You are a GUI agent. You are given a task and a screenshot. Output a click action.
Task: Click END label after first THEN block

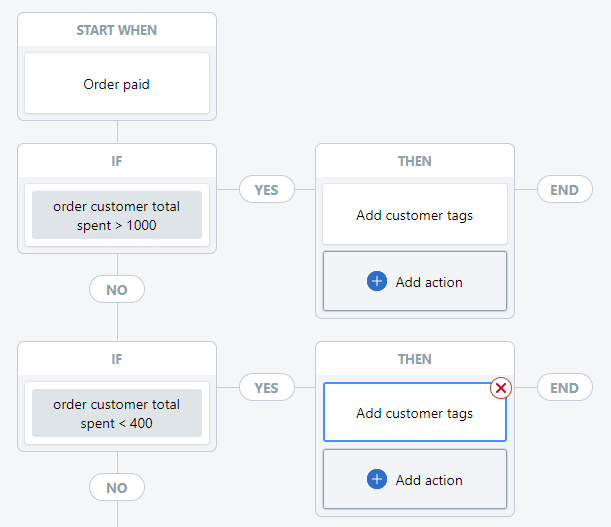564,189
